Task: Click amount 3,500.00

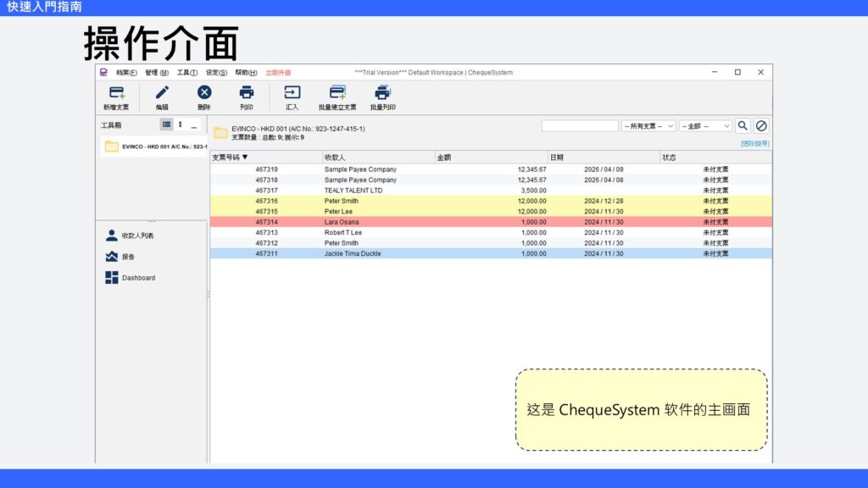Action: tap(534, 191)
